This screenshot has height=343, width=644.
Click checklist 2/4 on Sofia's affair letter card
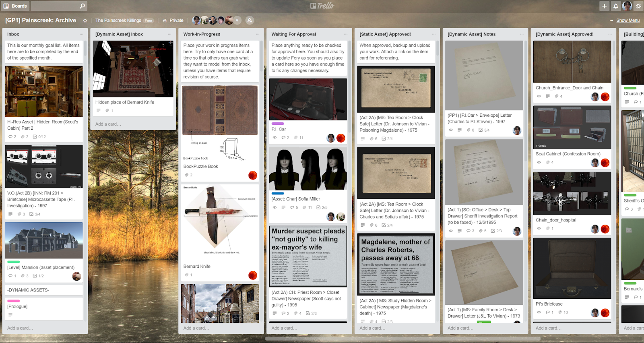[x=387, y=225]
